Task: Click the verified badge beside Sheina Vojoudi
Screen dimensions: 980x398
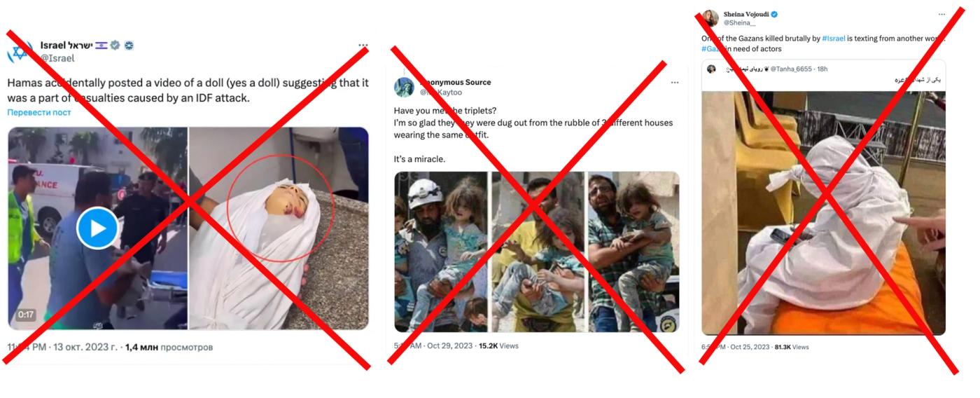Action: 775,14
